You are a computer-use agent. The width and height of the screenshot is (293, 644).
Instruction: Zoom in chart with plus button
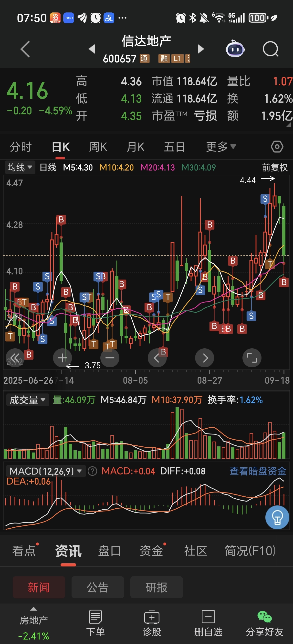(63, 358)
